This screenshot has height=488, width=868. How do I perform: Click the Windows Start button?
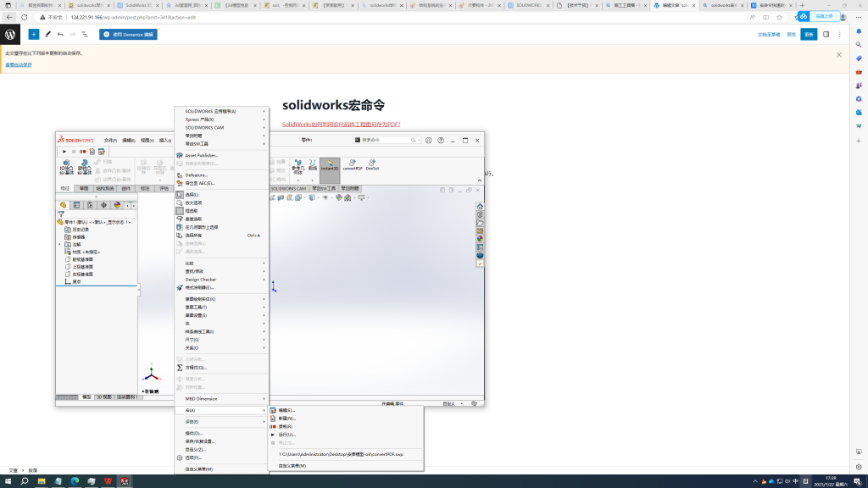[8, 481]
